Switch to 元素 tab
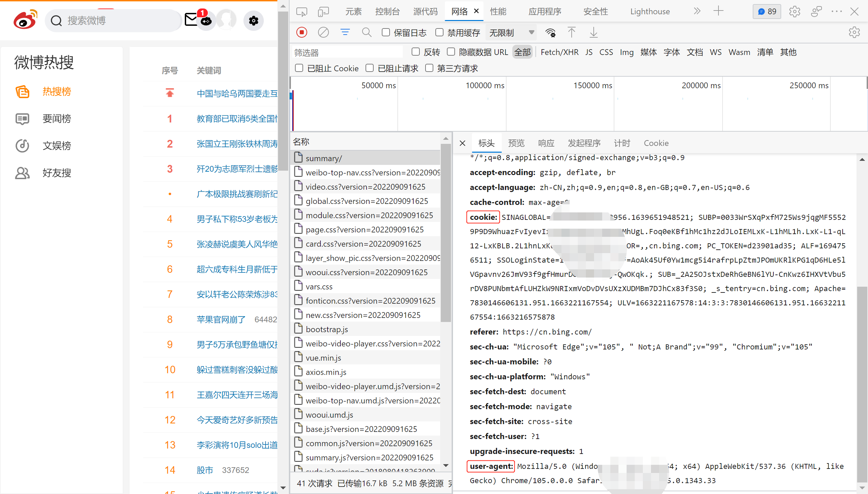The image size is (868, 494). pos(353,12)
